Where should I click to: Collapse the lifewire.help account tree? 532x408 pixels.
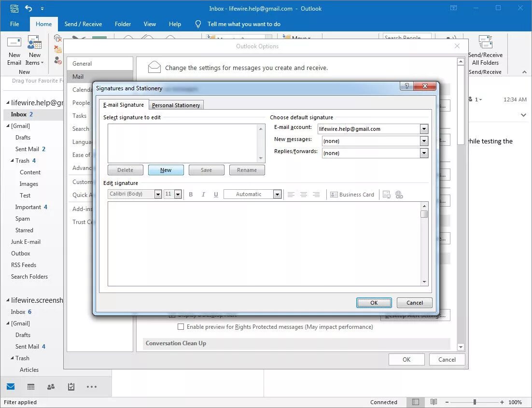coord(8,102)
